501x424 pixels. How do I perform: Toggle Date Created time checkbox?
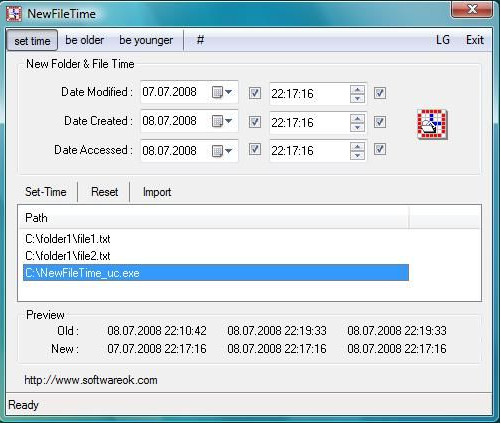[380, 122]
